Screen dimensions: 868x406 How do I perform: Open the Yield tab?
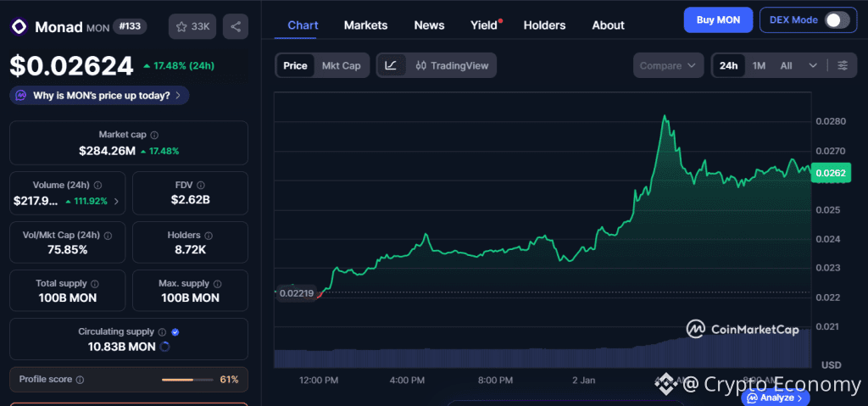click(x=486, y=25)
